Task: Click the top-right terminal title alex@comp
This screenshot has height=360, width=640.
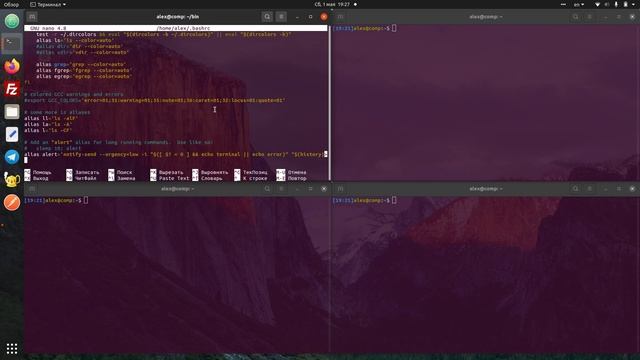Action: [486, 17]
